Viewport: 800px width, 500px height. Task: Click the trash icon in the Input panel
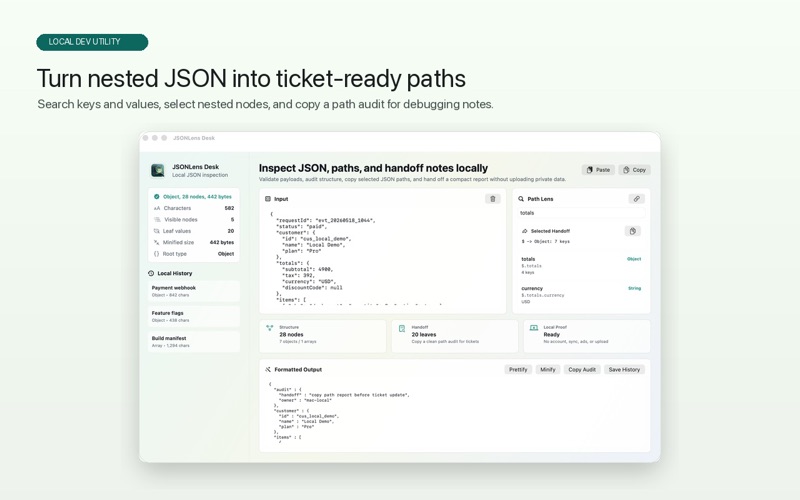[x=492, y=199]
